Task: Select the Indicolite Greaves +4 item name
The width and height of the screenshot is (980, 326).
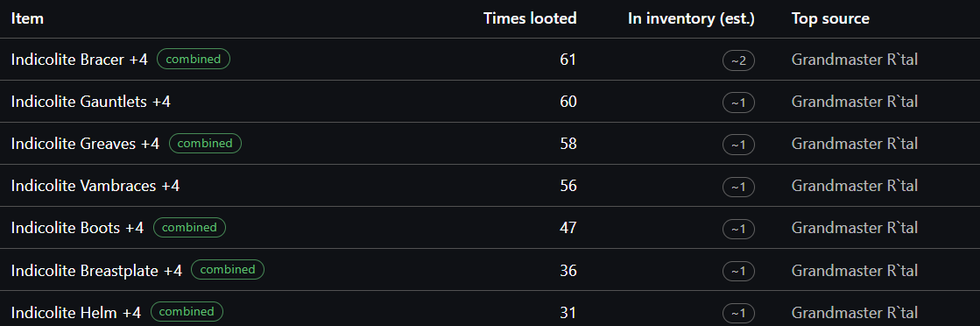Action: [x=85, y=144]
